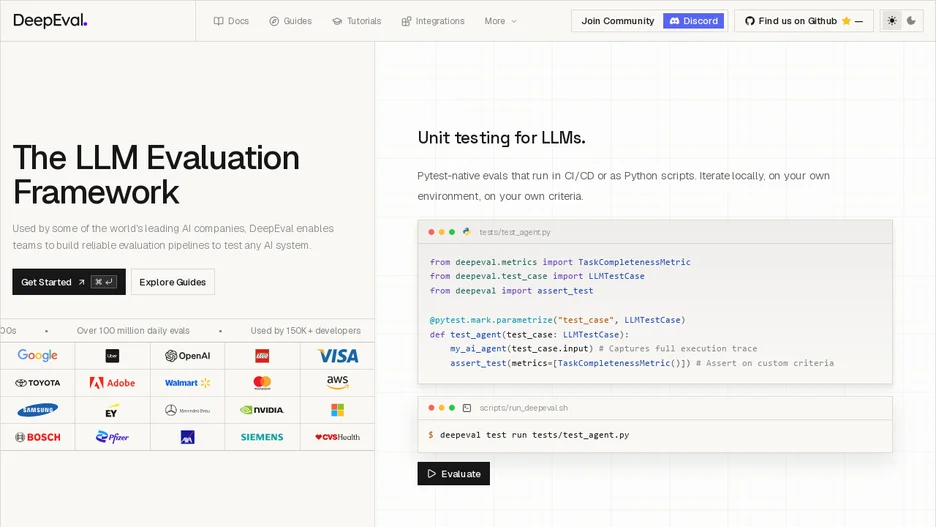Open the Guides menu item
This screenshot has width=936, height=527.
[x=290, y=21]
